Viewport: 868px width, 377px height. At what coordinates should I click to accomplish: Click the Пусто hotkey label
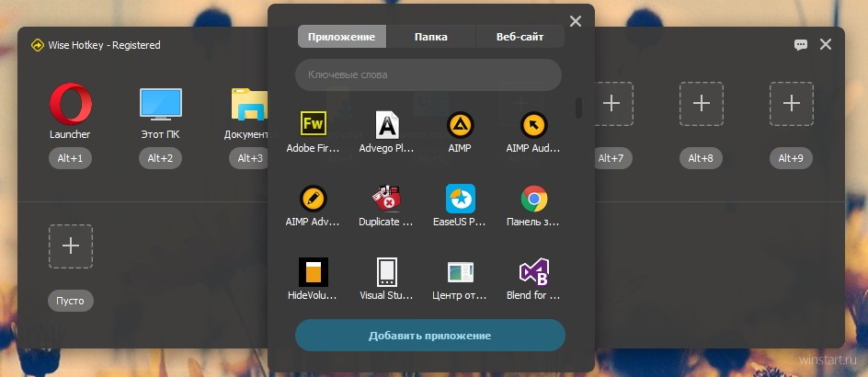point(70,301)
